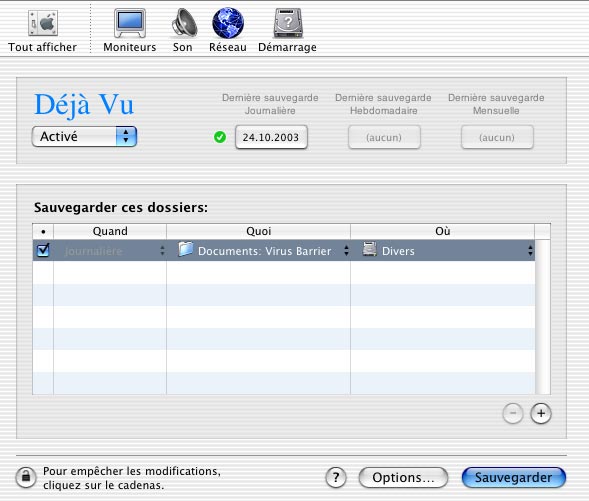
Task: Click the green checkmark status icon
Action: pos(220,137)
